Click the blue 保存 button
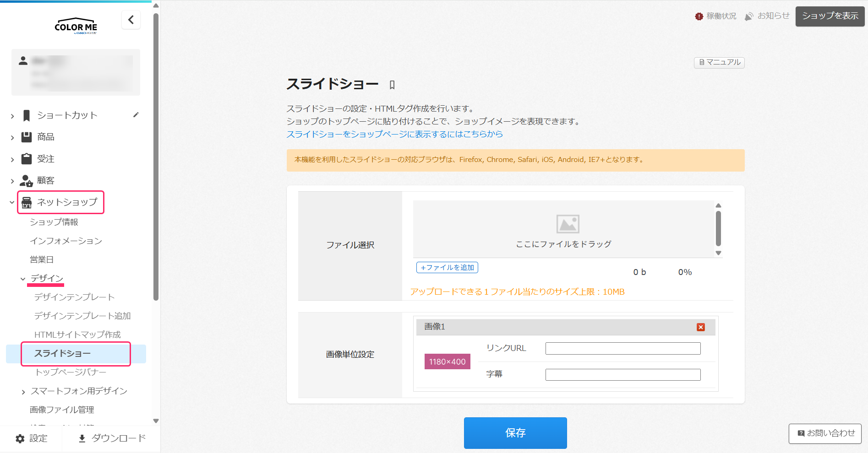868x453 pixels. tap(515, 433)
